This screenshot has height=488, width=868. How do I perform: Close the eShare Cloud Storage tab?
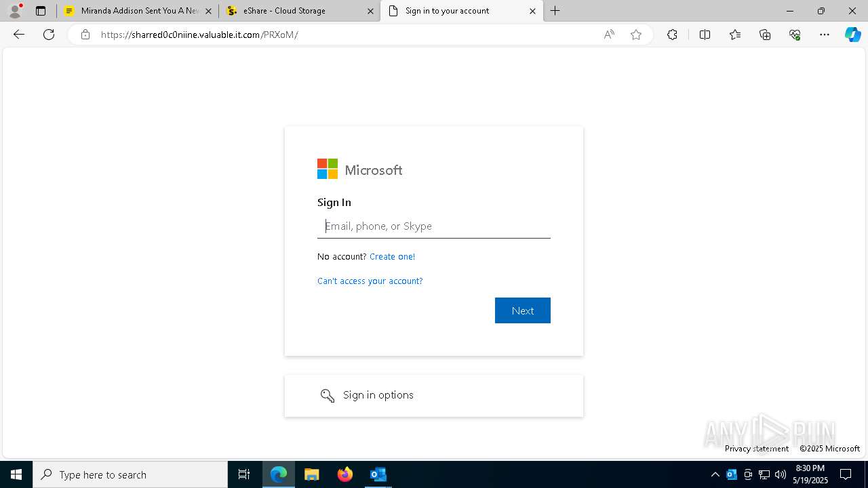click(x=370, y=11)
